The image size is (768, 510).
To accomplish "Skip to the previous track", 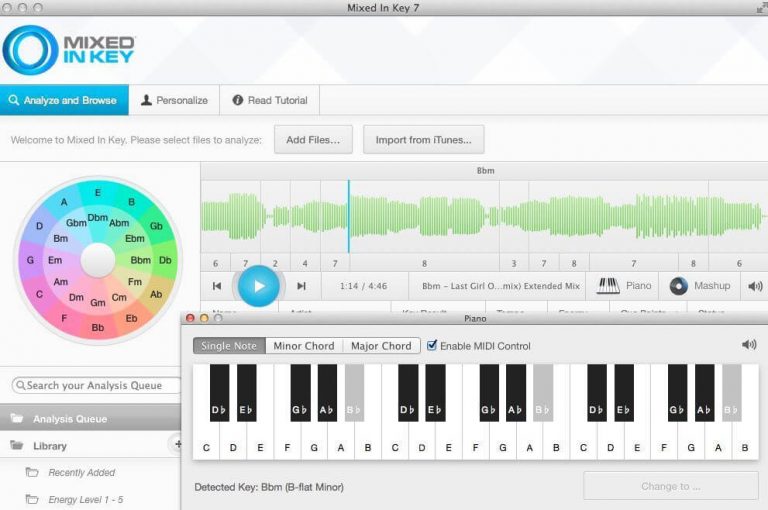I will pyautogui.click(x=217, y=286).
